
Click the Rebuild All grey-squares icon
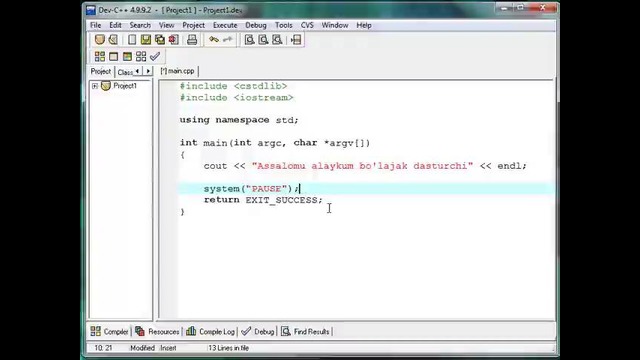tap(141, 56)
